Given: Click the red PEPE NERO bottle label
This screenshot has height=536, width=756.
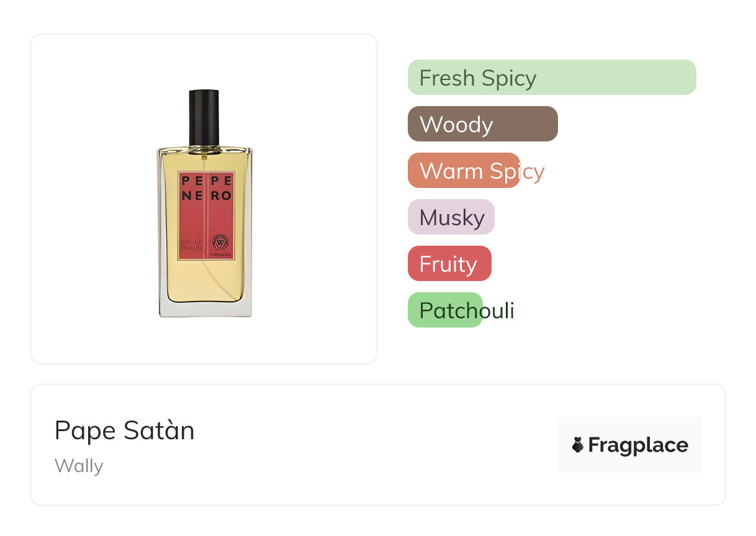Looking at the screenshot, I should (x=205, y=214).
